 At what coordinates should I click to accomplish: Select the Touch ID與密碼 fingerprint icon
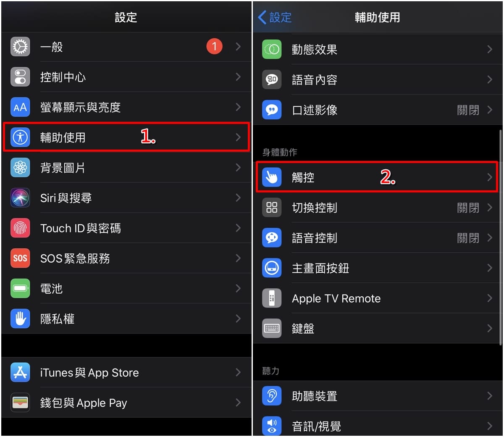pyautogui.click(x=20, y=228)
